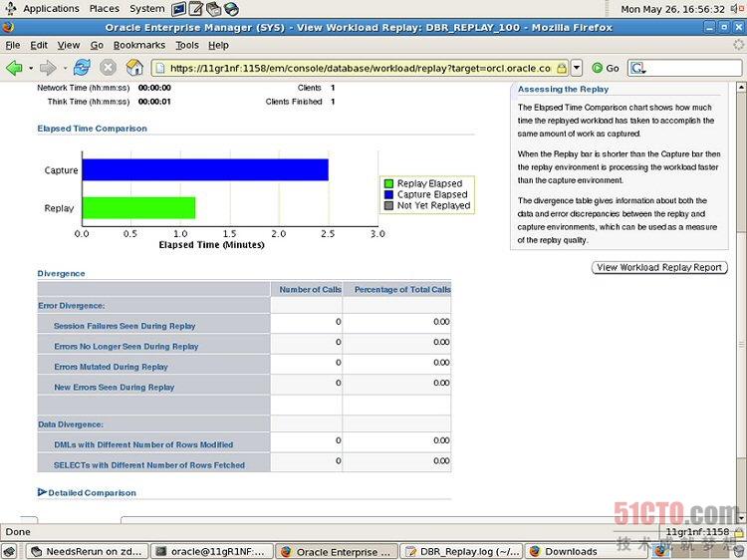Open the Tools menu
Image resolution: width=747 pixels, height=560 pixels.
[x=186, y=45]
